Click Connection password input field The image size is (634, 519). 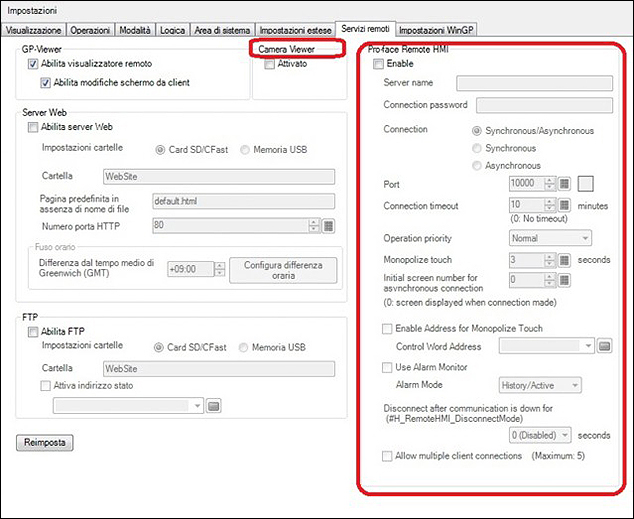click(544, 105)
